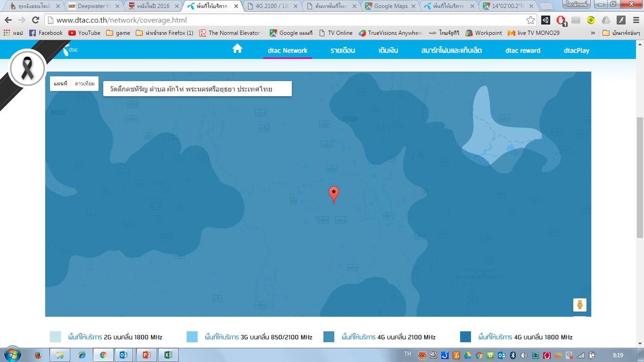Click the red location pin on the map
This screenshot has height=362, width=644.
pos(334,195)
